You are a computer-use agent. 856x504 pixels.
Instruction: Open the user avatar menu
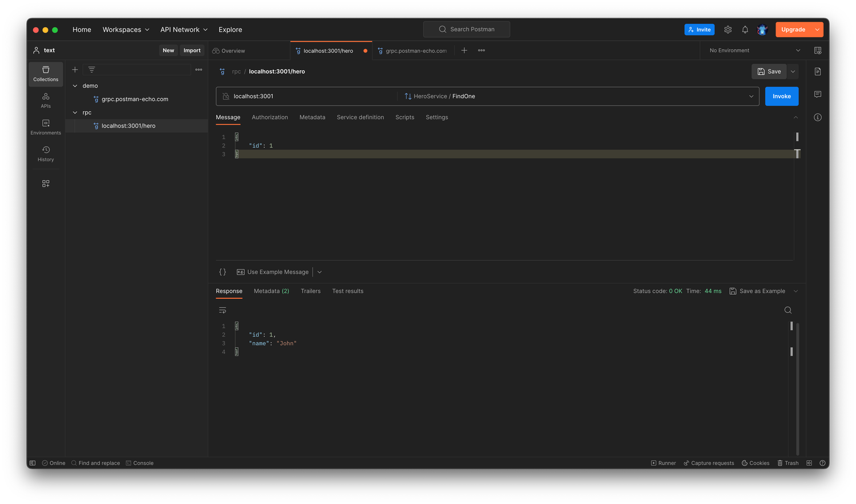coord(762,30)
